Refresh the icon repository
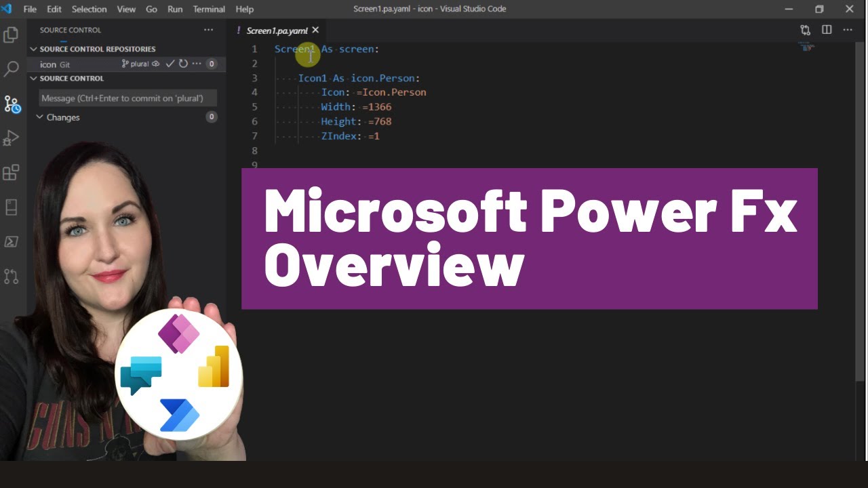The height and width of the screenshot is (488, 868). coord(183,64)
